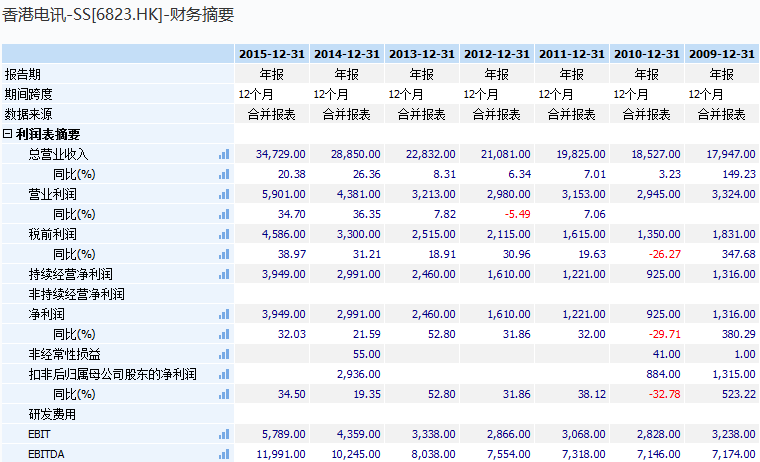This screenshot has height=462, width=760.
Task: Select the 2013-12-31 column header
Action: [x=422, y=54]
